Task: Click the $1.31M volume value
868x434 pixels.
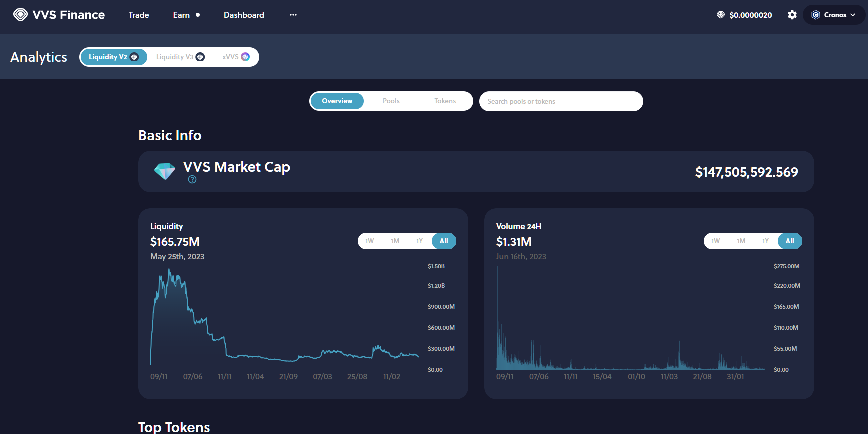Action: point(514,242)
